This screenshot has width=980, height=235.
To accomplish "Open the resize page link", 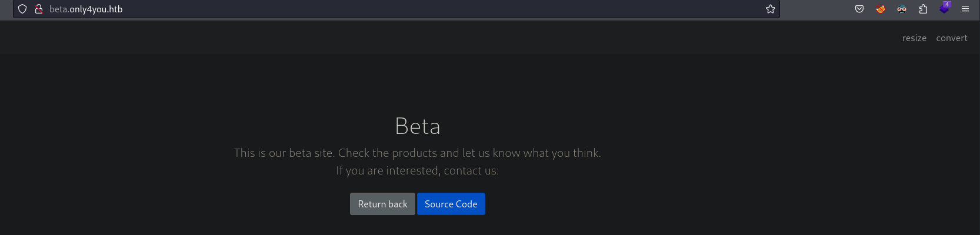I will pos(914,38).
